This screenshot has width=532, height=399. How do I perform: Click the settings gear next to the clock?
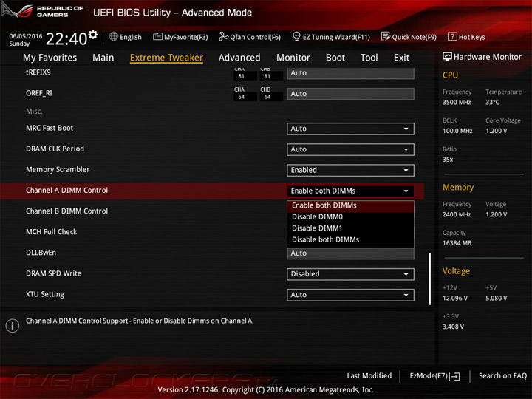pyautogui.click(x=93, y=34)
